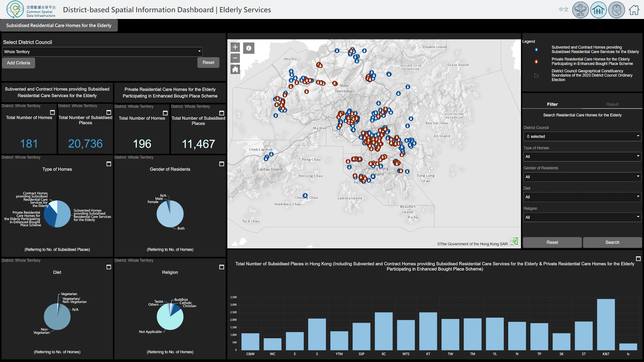Maximize the Religion pie chart panel

click(x=222, y=267)
